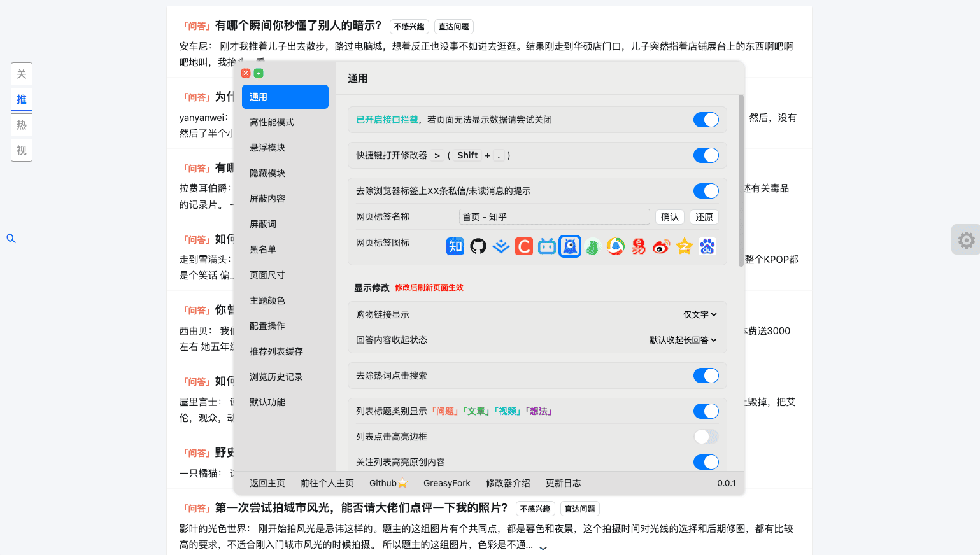Go to 主题颜色 settings section
This screenshot has height=555, width=980.
[x=285, y=300]
